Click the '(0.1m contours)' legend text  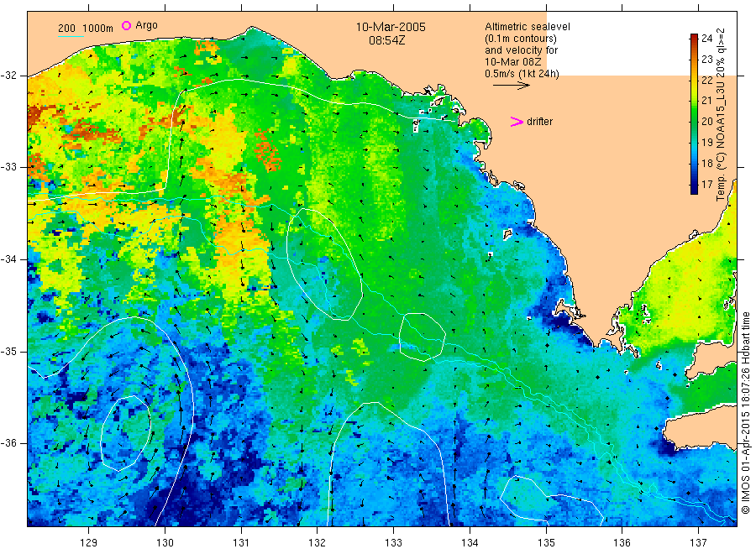click(521, 39)
